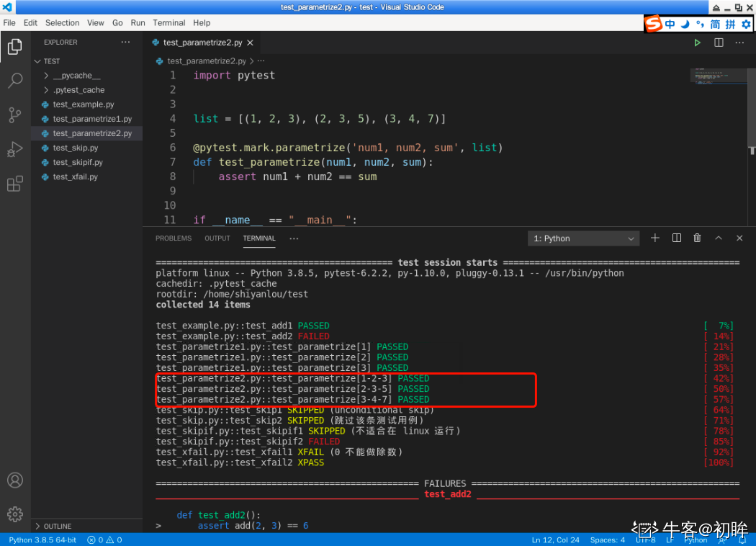The image size is (756, 546).
Task: Create a new terminal with plus icon
Action: coord(654,238)
